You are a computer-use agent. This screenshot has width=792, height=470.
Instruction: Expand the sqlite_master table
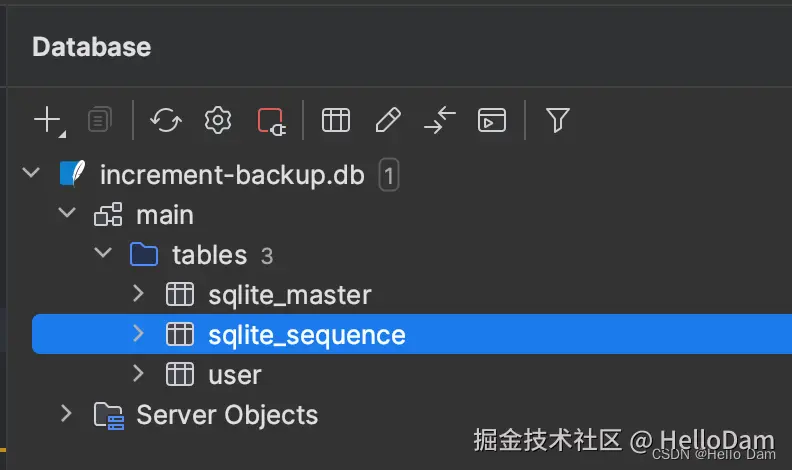pos(138,294)
